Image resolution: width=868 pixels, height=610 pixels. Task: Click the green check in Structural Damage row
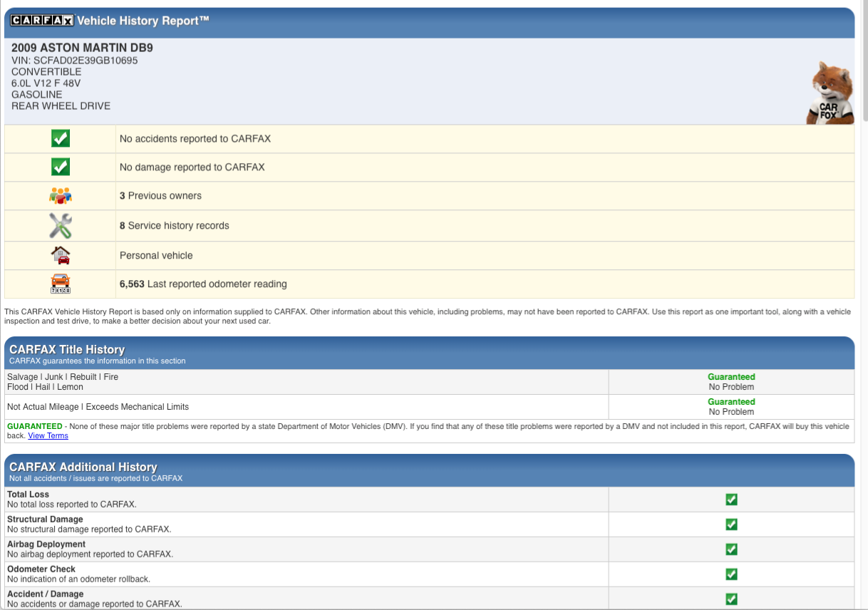click(731, 524)
